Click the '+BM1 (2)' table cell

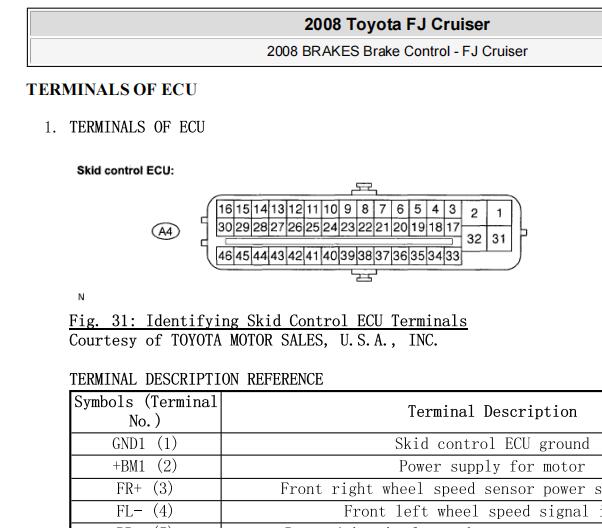[x=145, y=467]
